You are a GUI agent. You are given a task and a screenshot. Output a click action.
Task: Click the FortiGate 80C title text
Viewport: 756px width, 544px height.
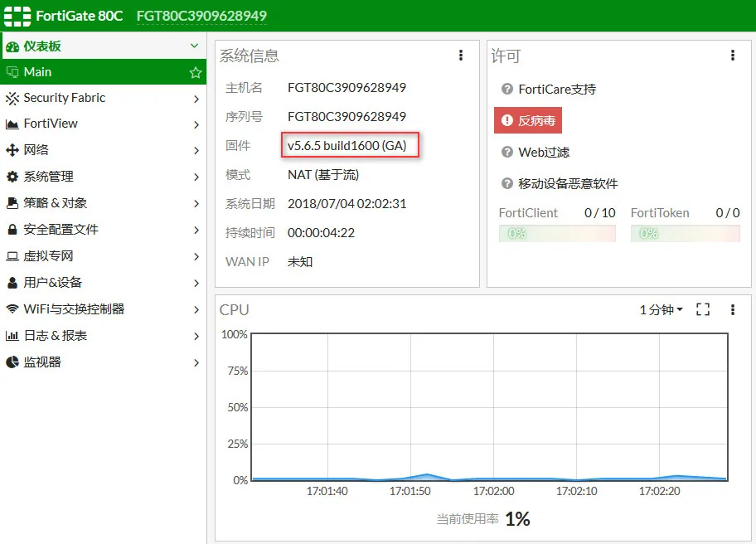(x=80, y=16)
